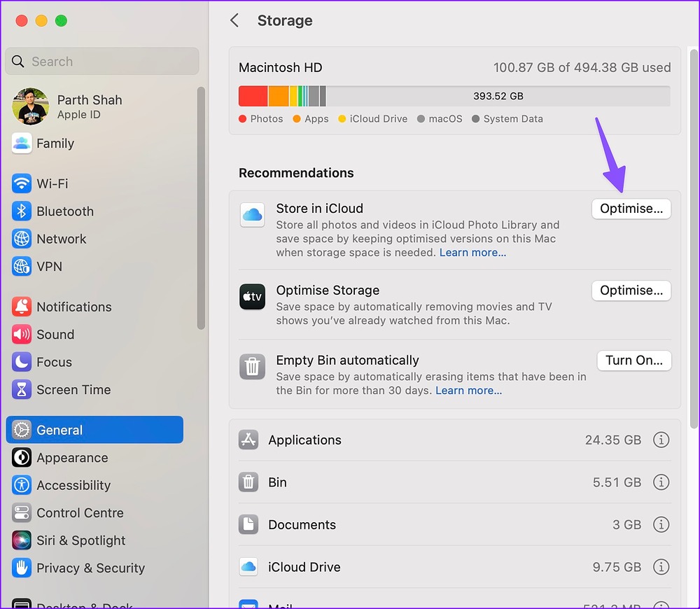This screenshot has width=700, height=609.
Task: Click the back chevron beside Storage
Action: click(x=234, y=21)
